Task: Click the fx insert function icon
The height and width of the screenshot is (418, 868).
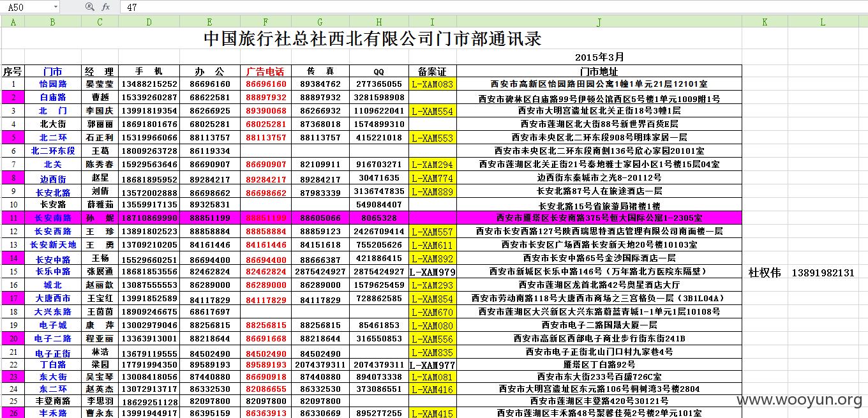Action: [106, 7]
